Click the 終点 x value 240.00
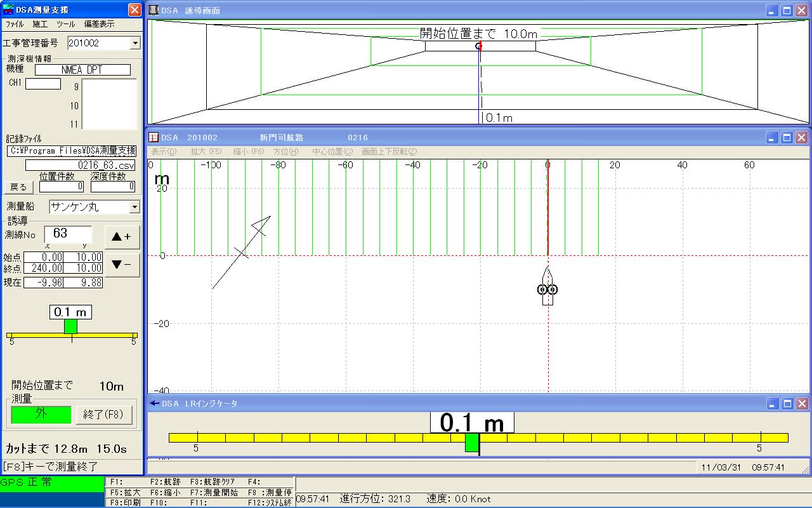Image resolution: width=812 pixels, height=508 pixels. point(44,269)
